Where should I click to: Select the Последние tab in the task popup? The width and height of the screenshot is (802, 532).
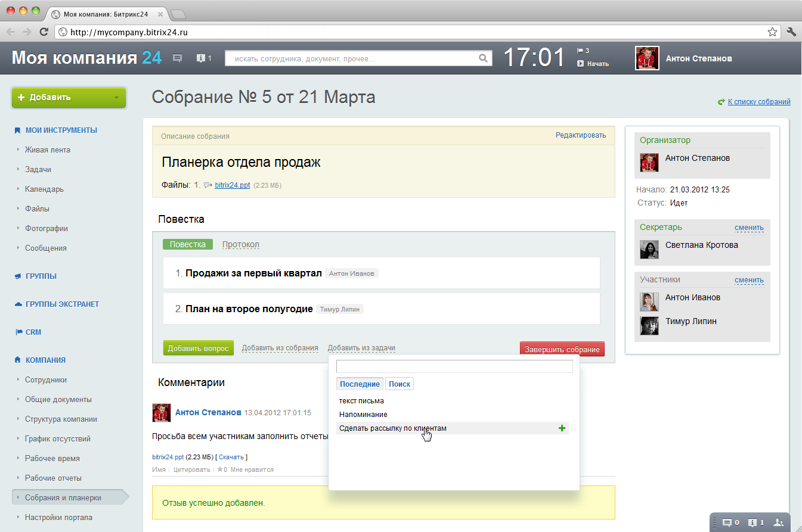360,384
